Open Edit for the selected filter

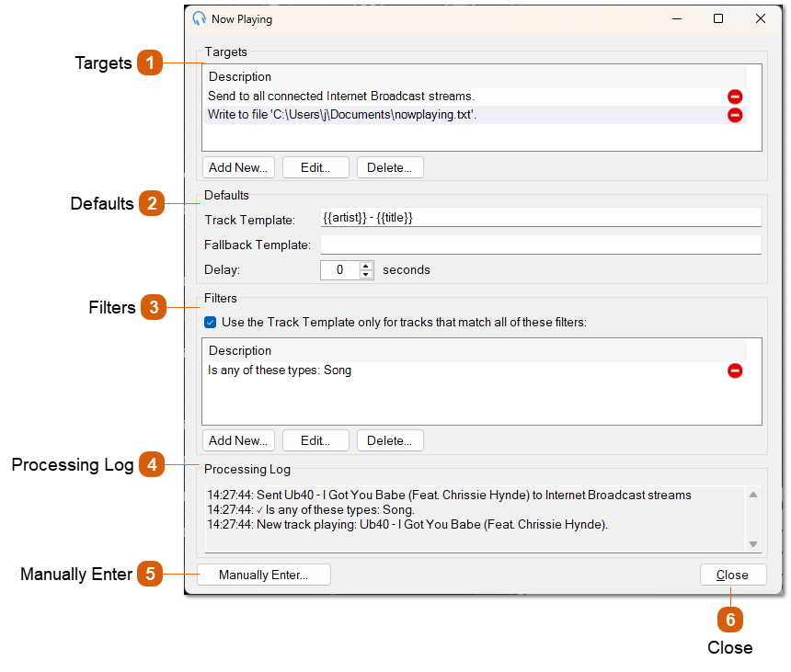point(315,440)
